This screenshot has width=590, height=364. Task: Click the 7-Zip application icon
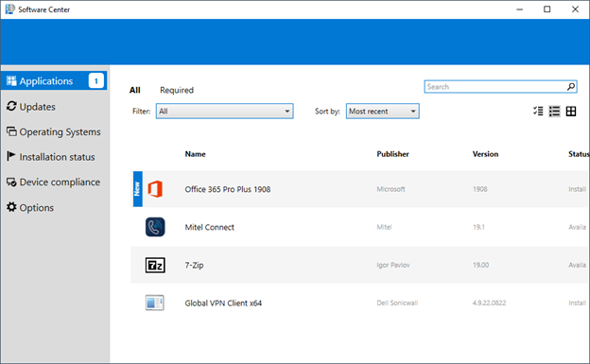(x=155, y=265)
